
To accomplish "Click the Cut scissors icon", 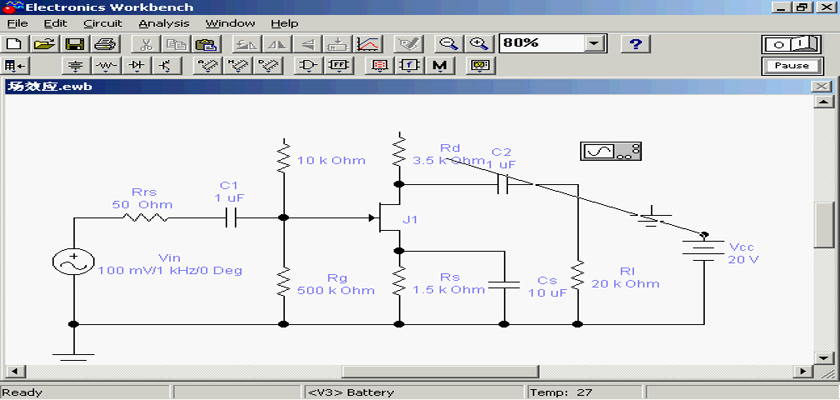I will pyautogui.click(x=145, y=44).
